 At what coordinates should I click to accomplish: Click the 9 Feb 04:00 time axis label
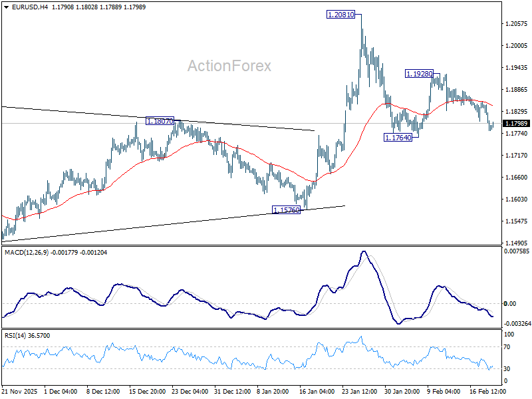[444, 392]
